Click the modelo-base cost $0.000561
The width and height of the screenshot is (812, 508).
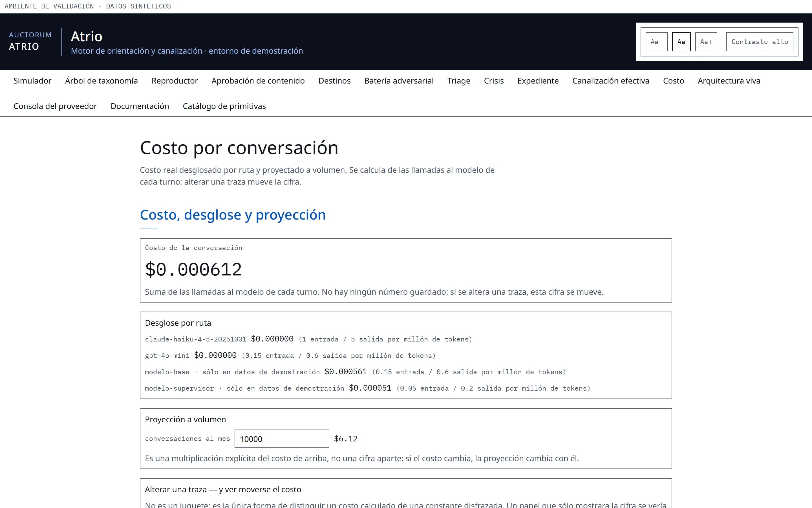click(346, 372)
